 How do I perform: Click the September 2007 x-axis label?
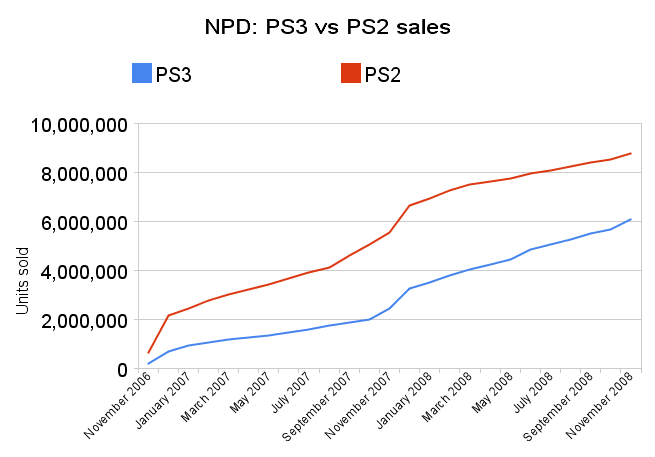tap(316, 406)
